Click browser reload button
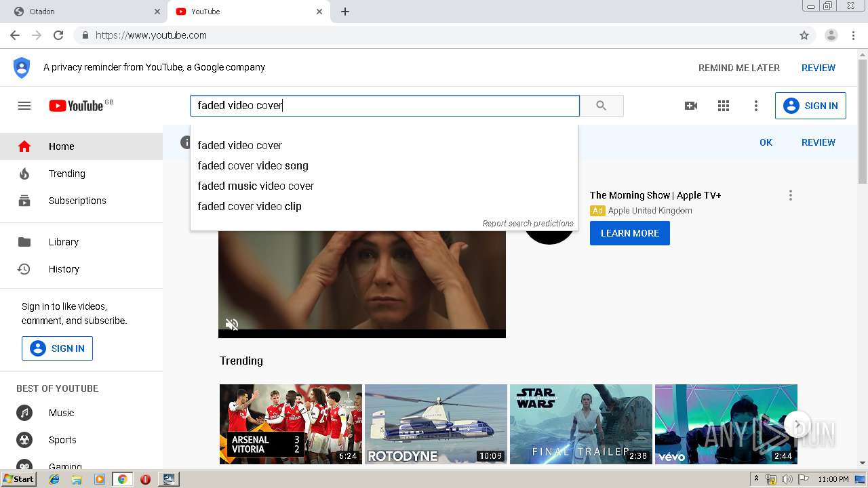 coord(58,35)
